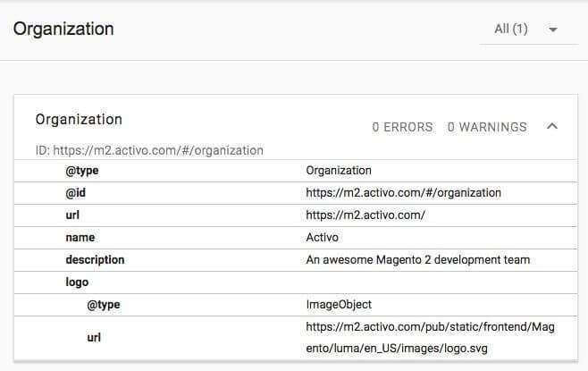
Task: Click the description property label
Action: [x=95, y=260]
